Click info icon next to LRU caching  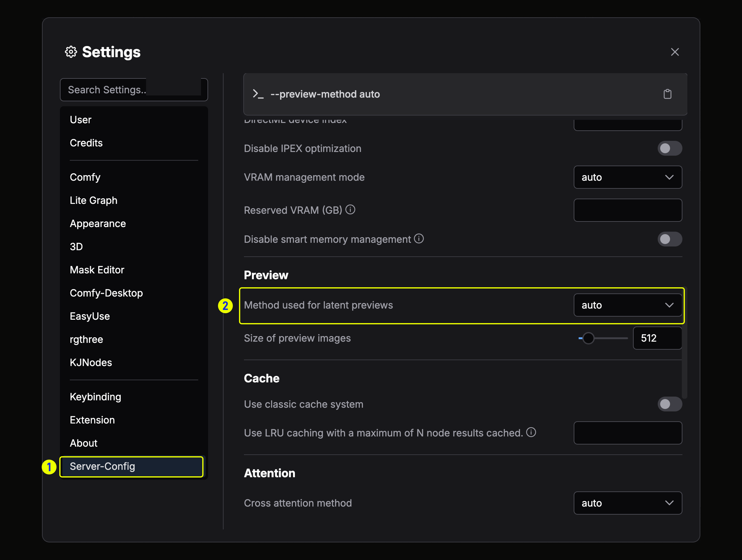tap(531, 432)
